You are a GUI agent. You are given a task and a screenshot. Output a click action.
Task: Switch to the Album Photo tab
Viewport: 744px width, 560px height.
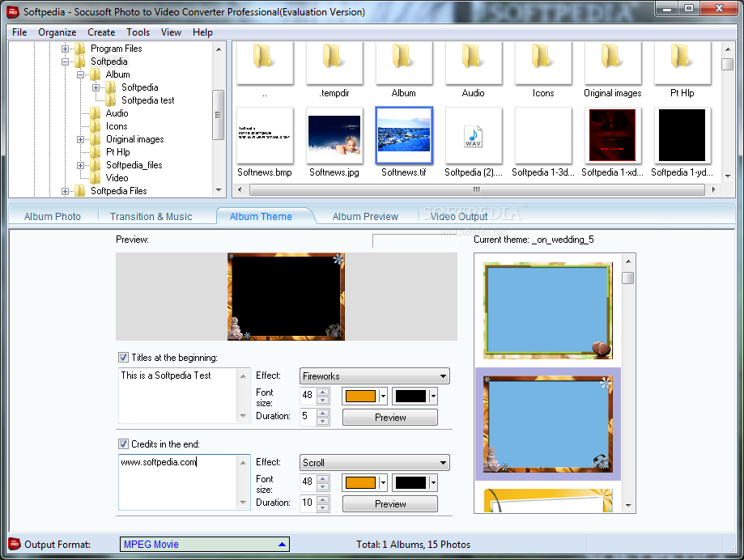52,216
